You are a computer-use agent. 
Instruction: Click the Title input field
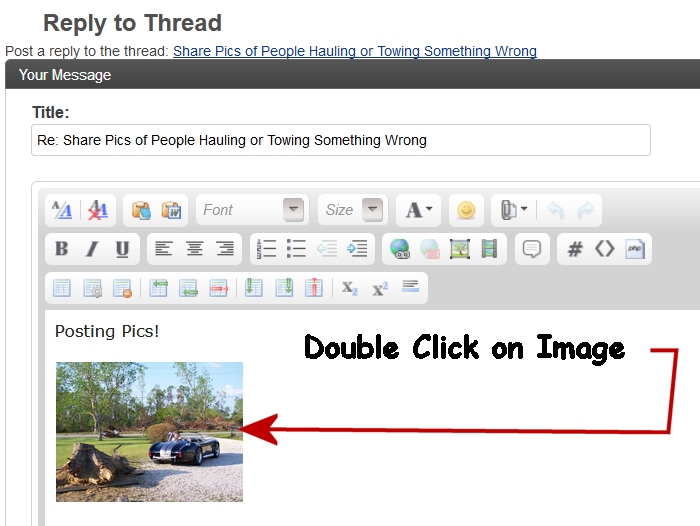tap(340, 140)
